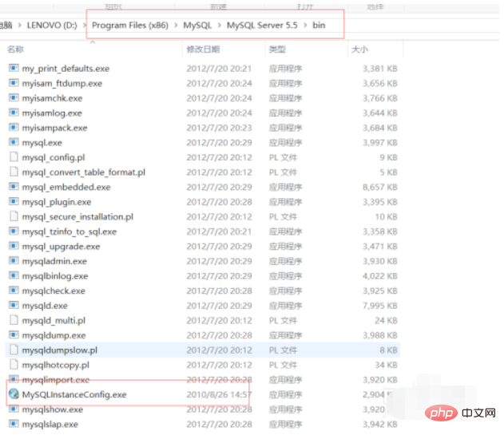Sort by 修改日期 column header
Viewport: 504px width, 439px height.
coord(203,49)
